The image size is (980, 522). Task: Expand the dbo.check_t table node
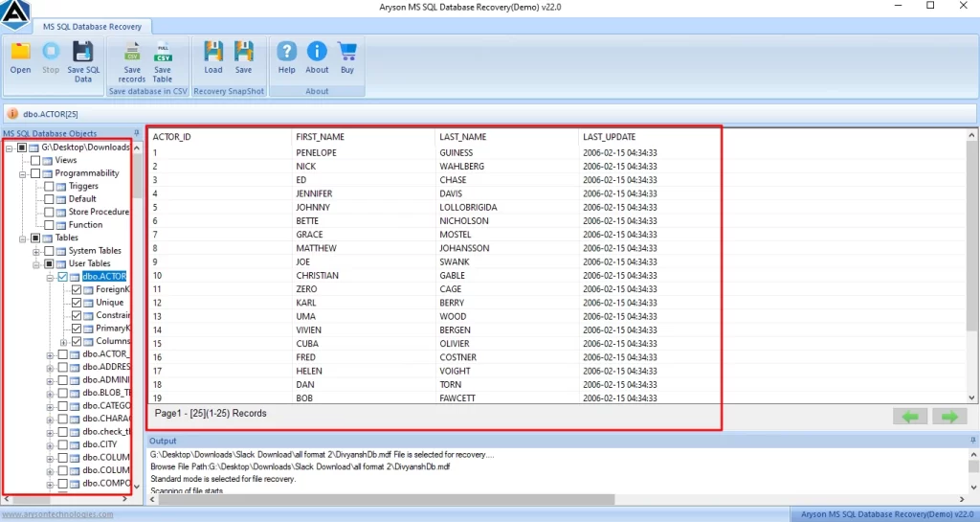tap(50, 432)
